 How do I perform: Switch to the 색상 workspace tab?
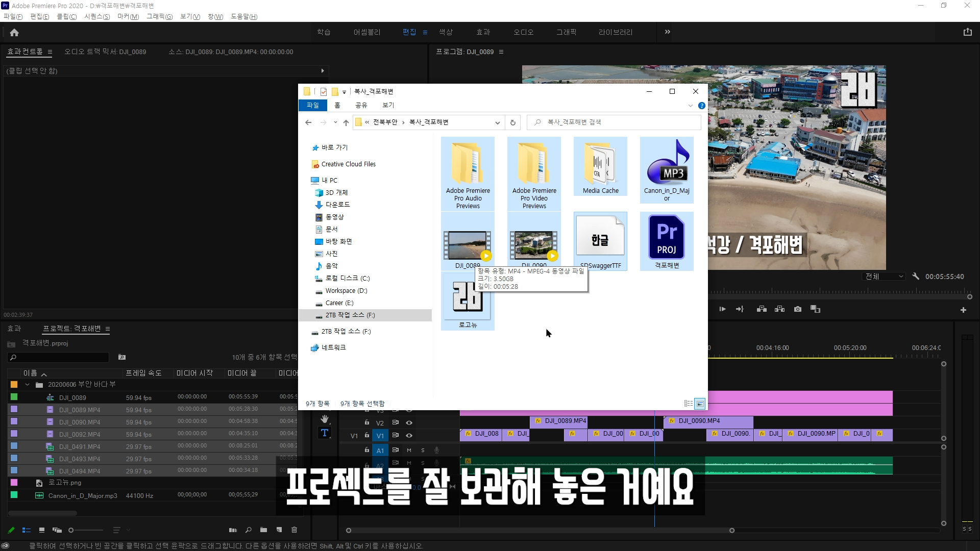pyautogui.click(x=446, y=32)
